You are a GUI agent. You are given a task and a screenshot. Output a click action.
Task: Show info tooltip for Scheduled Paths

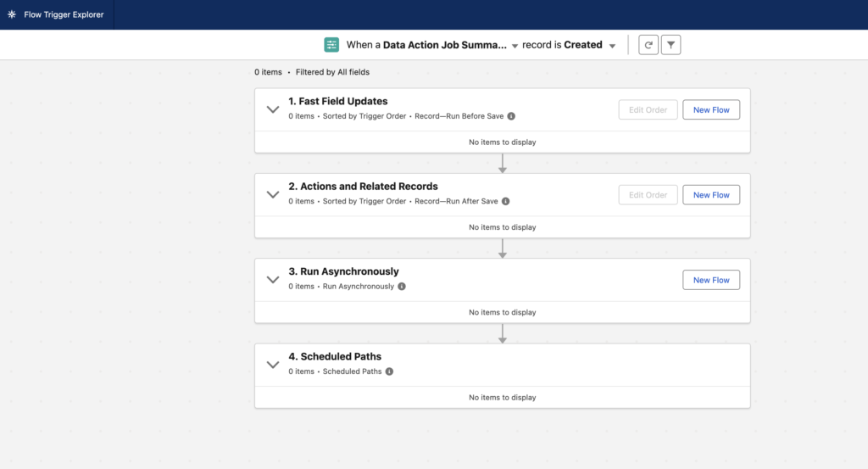pyautogui.click(x=389, y=371)
